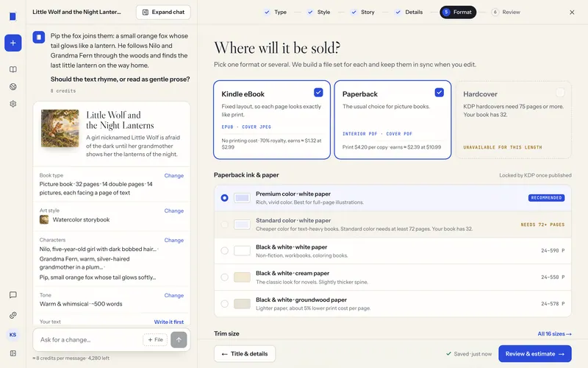588x368 pixels.
Task: Focus the Ask for a change input
Action: [89, 340]
